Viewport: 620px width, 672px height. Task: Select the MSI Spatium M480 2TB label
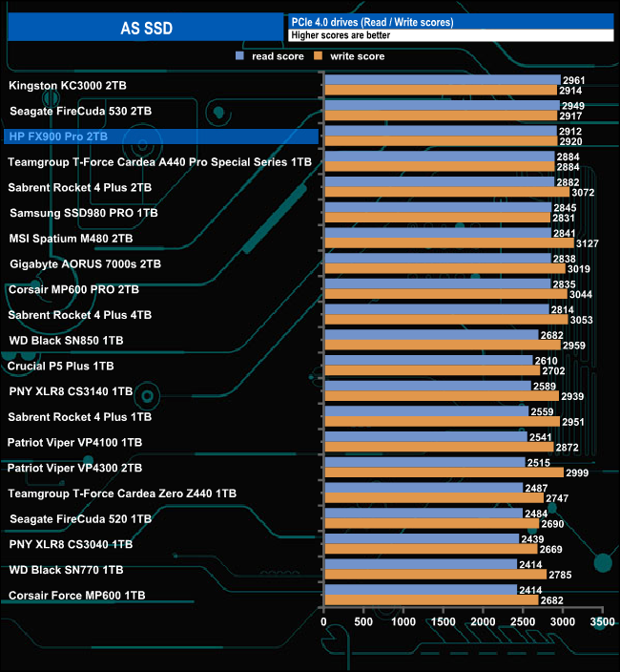point(72,239)
